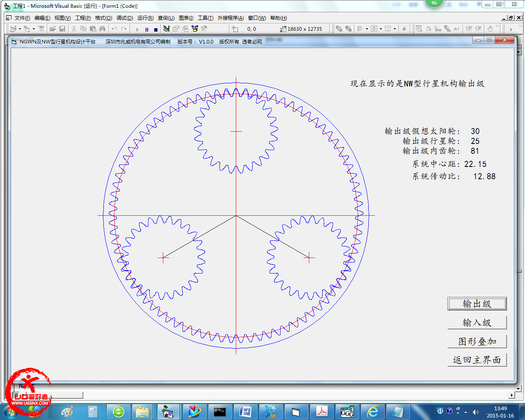
Task: Open the Project Explorer icon
Action: click(166, 29)
